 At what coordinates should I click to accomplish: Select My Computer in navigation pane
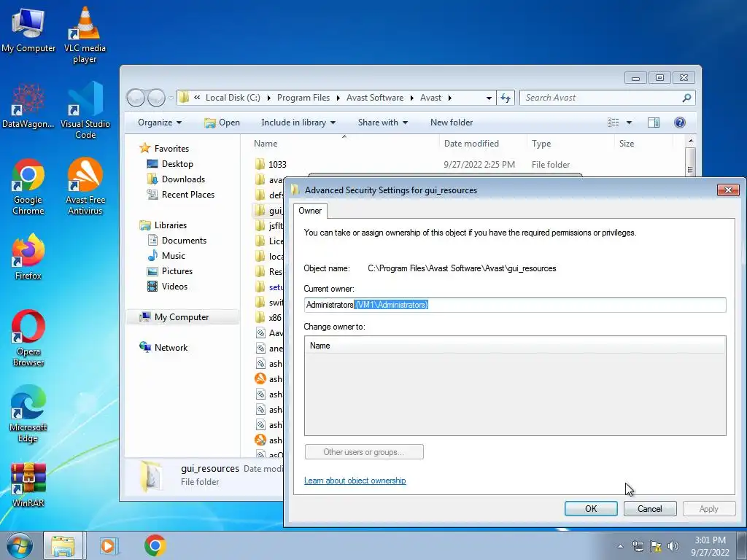click(x=182, y=317)
